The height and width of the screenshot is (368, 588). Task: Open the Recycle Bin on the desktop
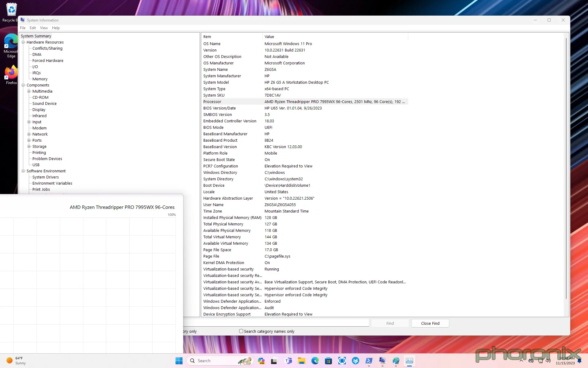coord(11,9)
